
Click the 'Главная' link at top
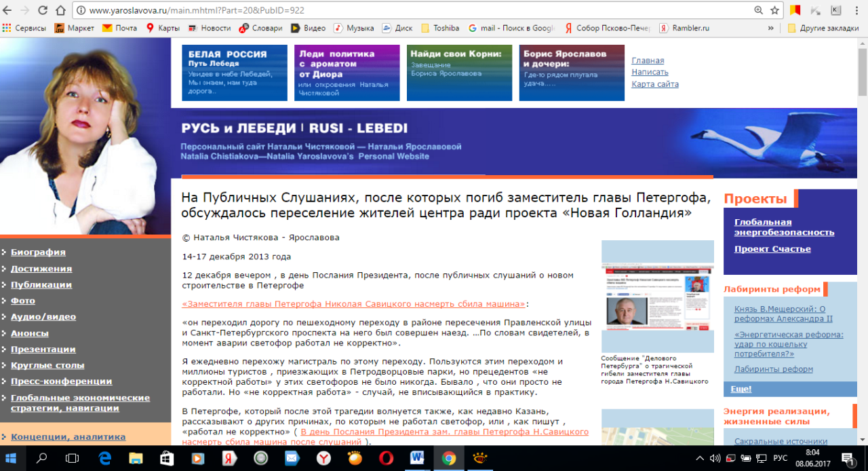[648, 60]
